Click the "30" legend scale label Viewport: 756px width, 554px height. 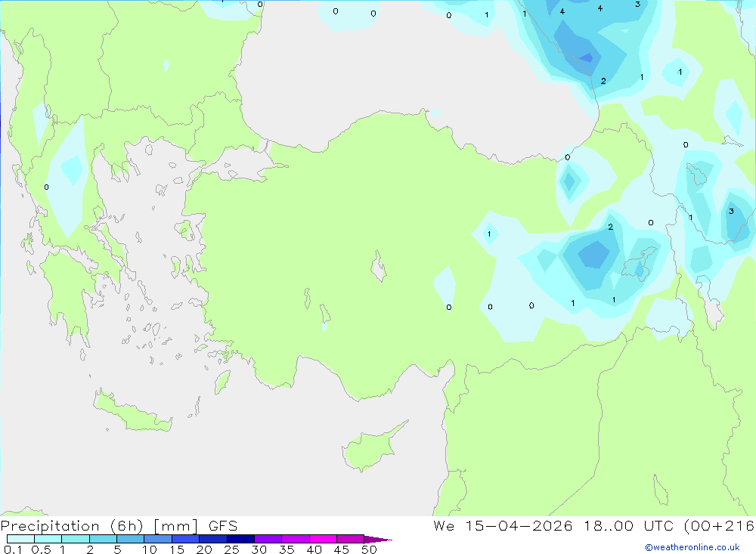259,549
